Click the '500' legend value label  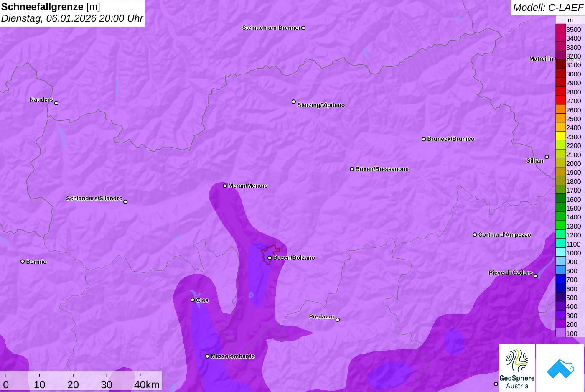(x=572, y=298)
